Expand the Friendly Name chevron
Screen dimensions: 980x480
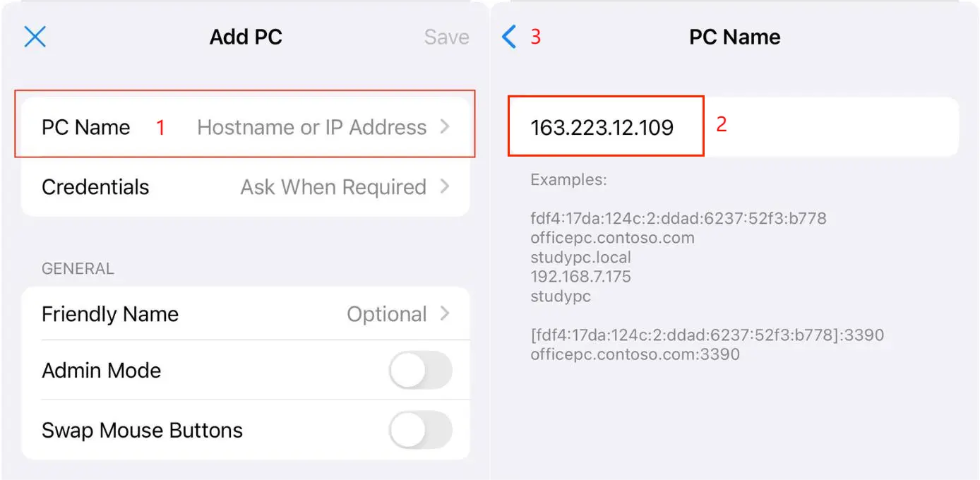pos(445,314)
